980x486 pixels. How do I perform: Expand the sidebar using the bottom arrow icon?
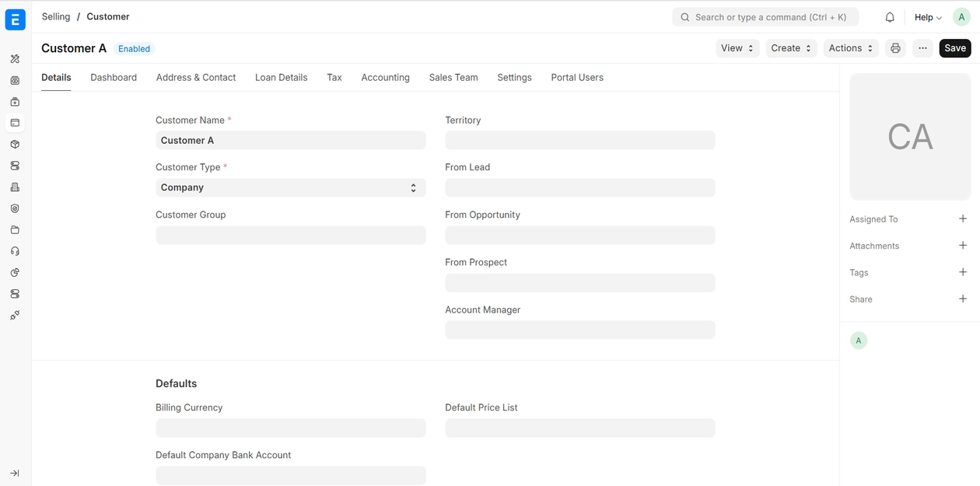click(x=15, y=473)
